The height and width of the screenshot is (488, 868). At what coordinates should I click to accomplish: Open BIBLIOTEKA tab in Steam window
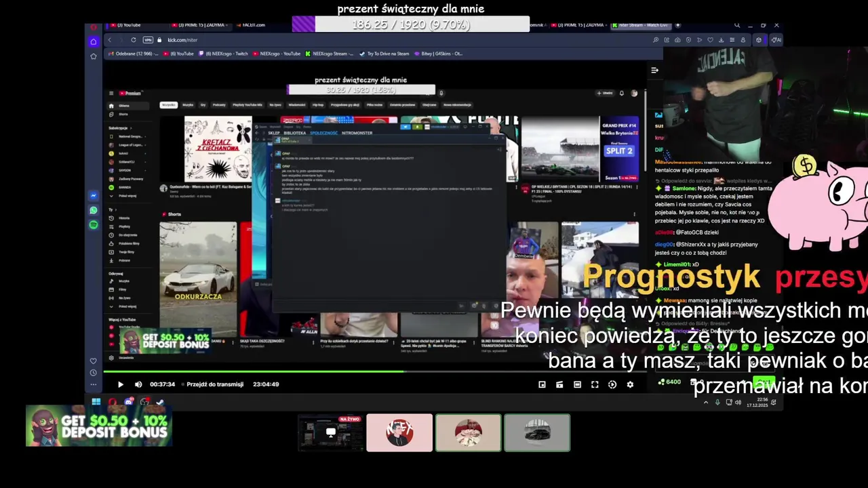(295, 133)
